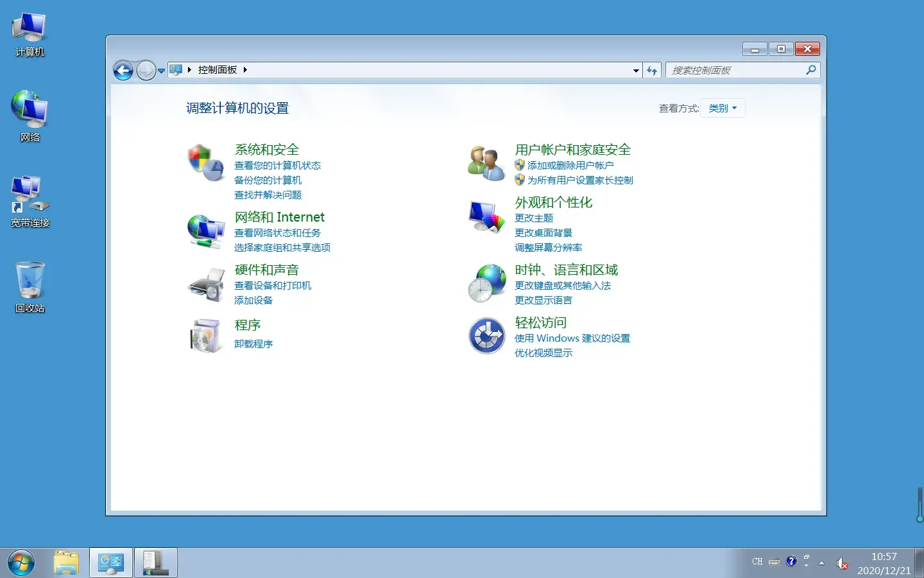Open Windows Explorer from the taskbar
Screen dimensions: 924x578
(x=66, y=563)
